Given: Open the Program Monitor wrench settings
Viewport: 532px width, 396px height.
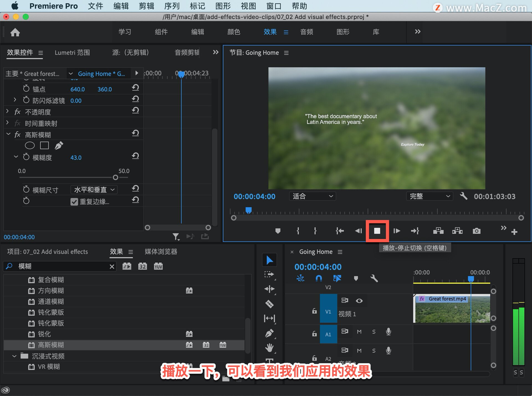Looking at the screenshot, I should (x=464, y=196).
